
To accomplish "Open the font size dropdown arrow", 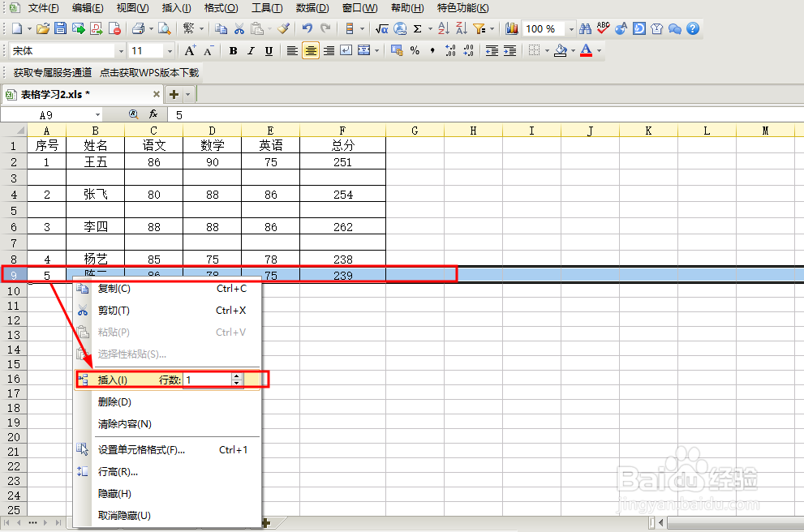I will 170,51.
